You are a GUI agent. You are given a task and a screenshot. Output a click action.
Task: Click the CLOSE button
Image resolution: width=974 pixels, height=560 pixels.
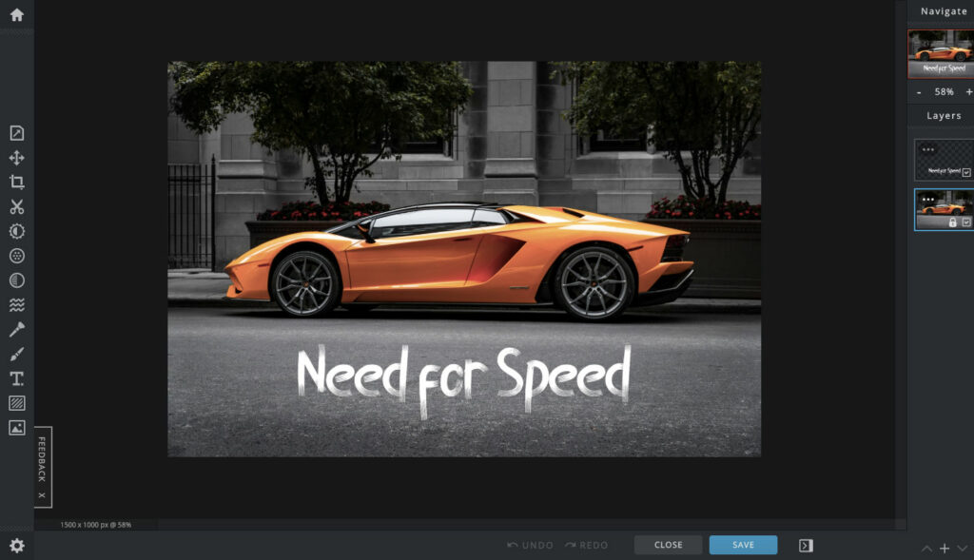click(668, 545)
